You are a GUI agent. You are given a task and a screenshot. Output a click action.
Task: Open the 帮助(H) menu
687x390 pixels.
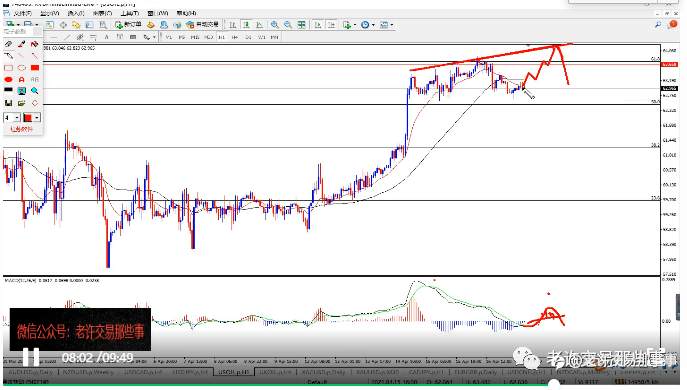pyautogui.click(x=187, y=14)
